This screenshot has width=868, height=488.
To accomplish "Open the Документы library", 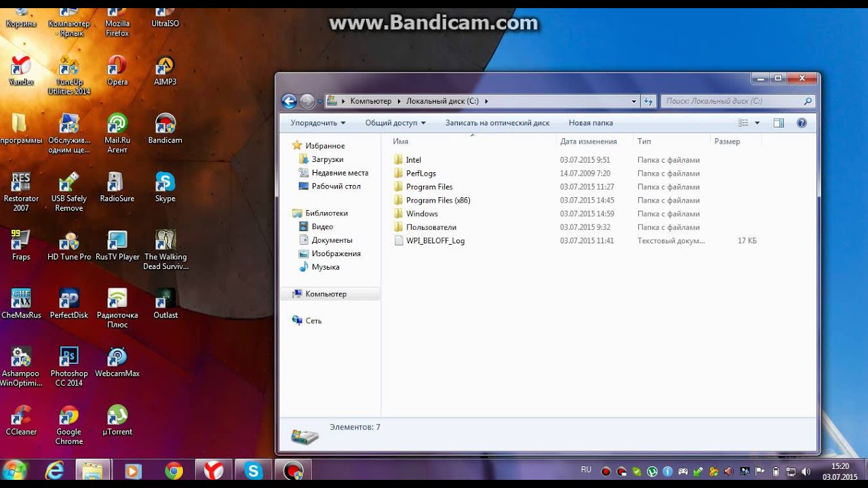I will (325, 240).
